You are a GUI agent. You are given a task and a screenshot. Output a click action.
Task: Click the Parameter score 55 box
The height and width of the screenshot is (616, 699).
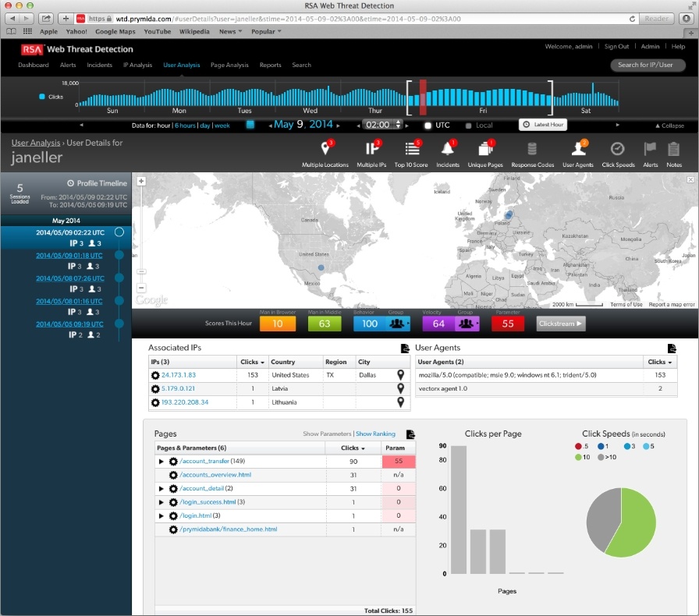[508, 324]
